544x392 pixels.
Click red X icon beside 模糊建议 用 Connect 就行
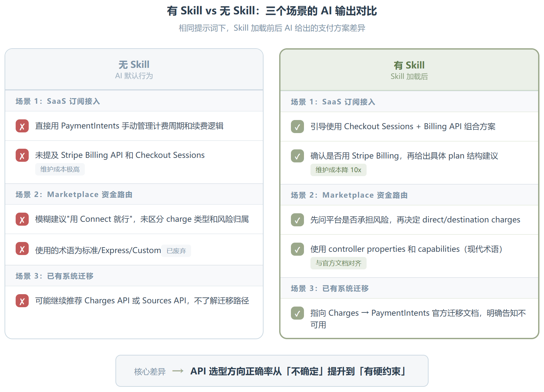(x=22, y=219)
